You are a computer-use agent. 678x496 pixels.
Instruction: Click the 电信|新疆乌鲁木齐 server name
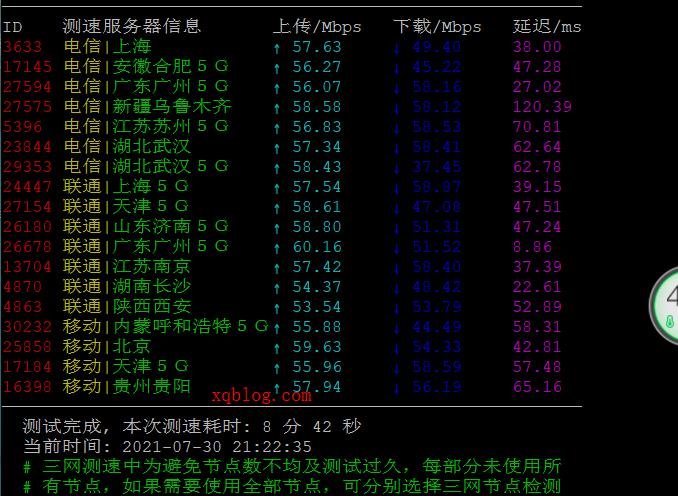click(147, 106)
